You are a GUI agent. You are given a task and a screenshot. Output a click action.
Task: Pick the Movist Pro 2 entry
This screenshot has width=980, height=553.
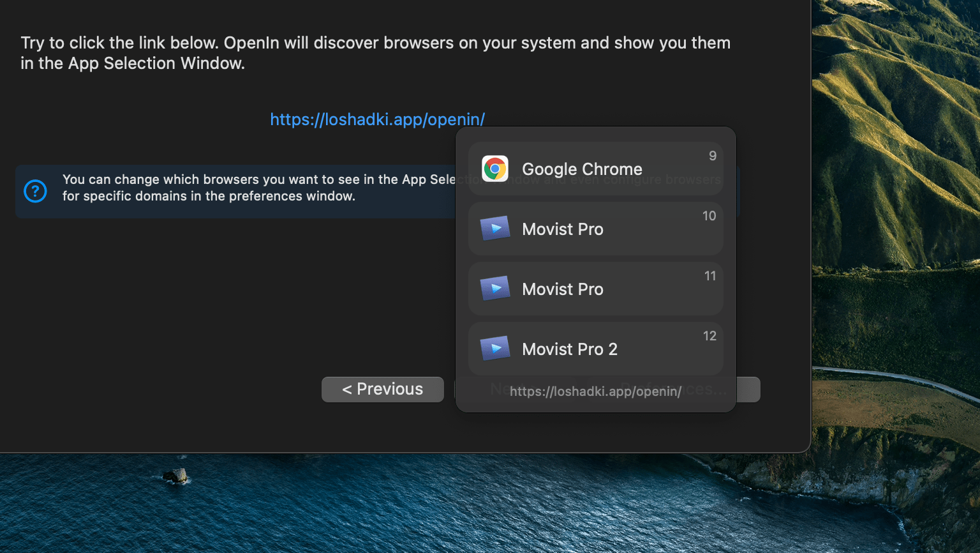[x=596, y=349]
